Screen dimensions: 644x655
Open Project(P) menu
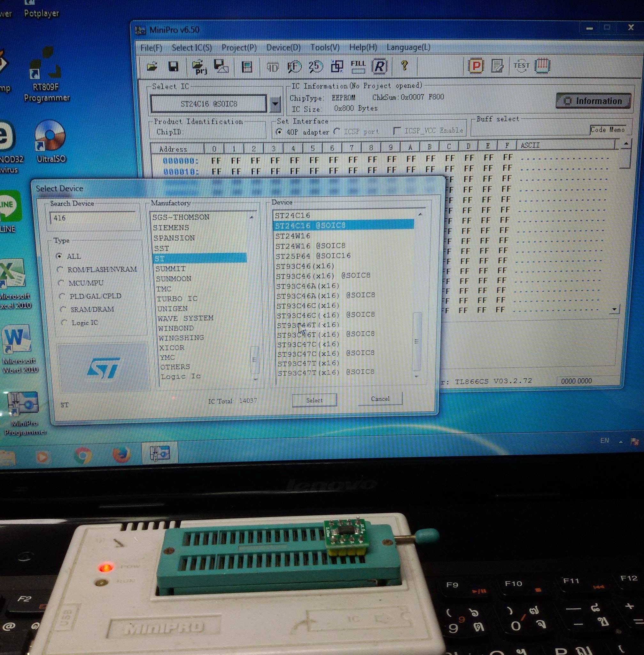coord(239,47)
